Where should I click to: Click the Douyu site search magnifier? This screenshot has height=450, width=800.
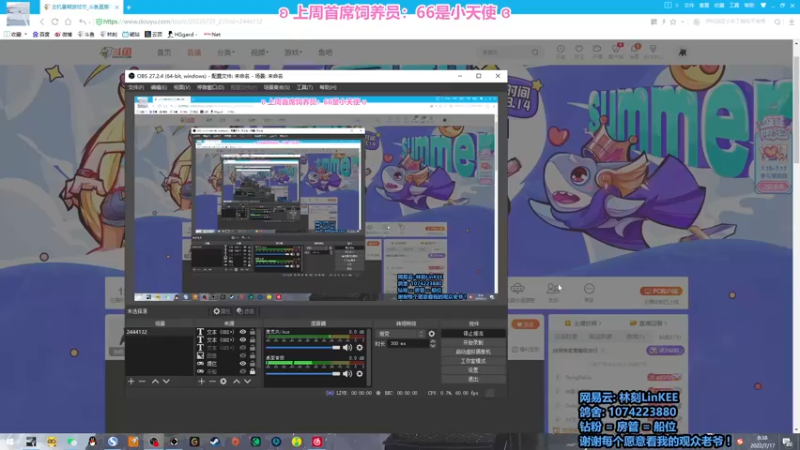coord(535,52)
